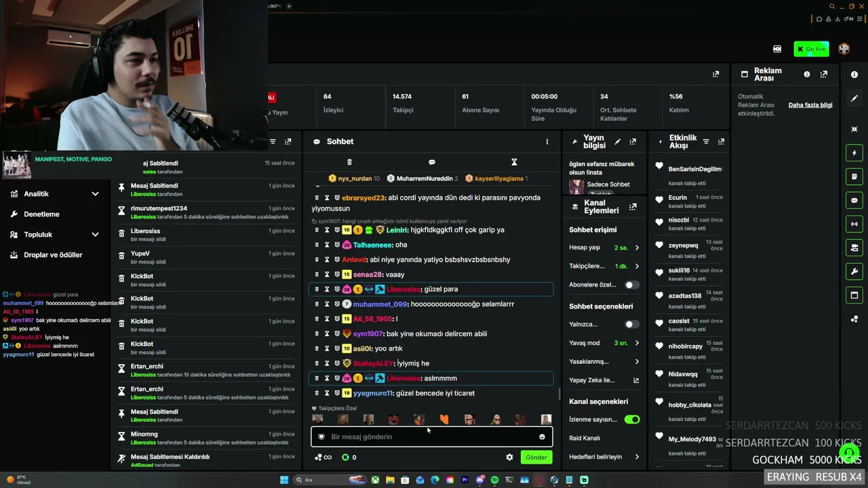This screenshot has width=868, height=488.
Task: Select the Rimurutempest1234 moderation log entry
Action: tap(207, 212)
